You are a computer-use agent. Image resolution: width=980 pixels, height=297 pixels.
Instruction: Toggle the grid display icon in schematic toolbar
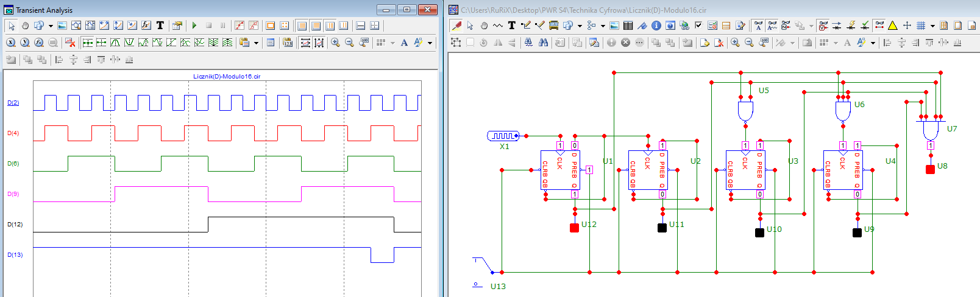point(921,26)
